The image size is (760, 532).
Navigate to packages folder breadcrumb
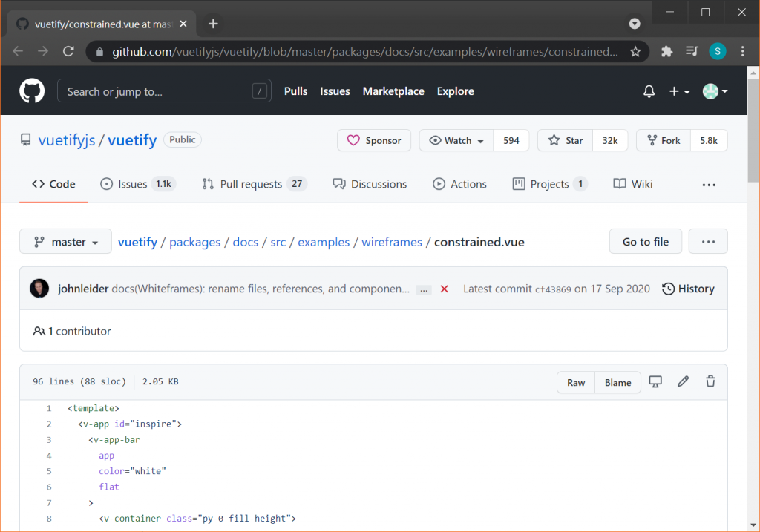(195, 242)
